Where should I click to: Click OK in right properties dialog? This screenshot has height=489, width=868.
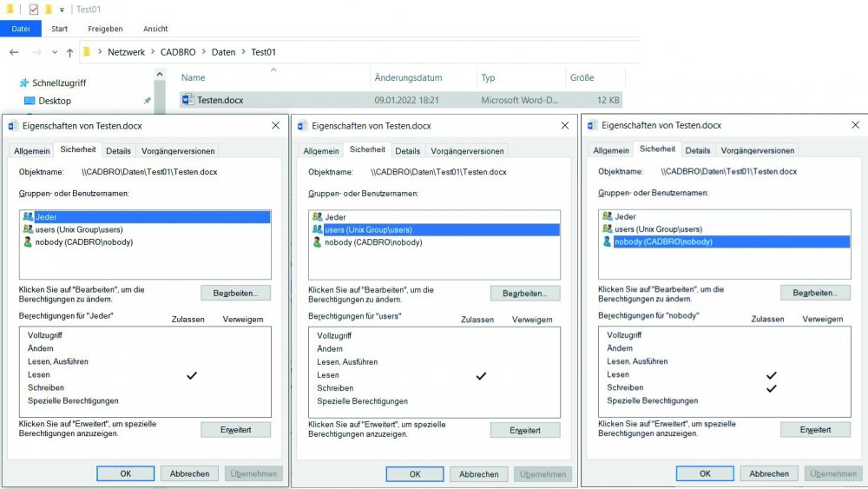(x=705, y=473)
